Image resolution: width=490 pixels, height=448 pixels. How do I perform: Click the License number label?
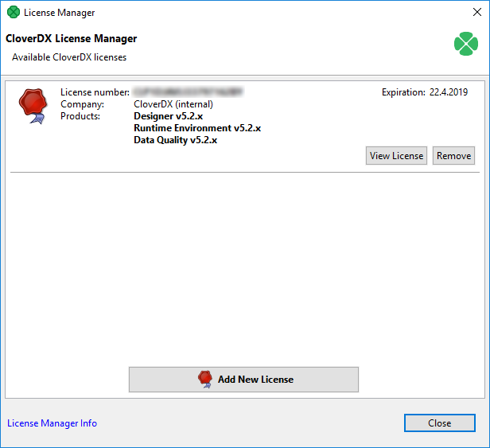point(95,92)
